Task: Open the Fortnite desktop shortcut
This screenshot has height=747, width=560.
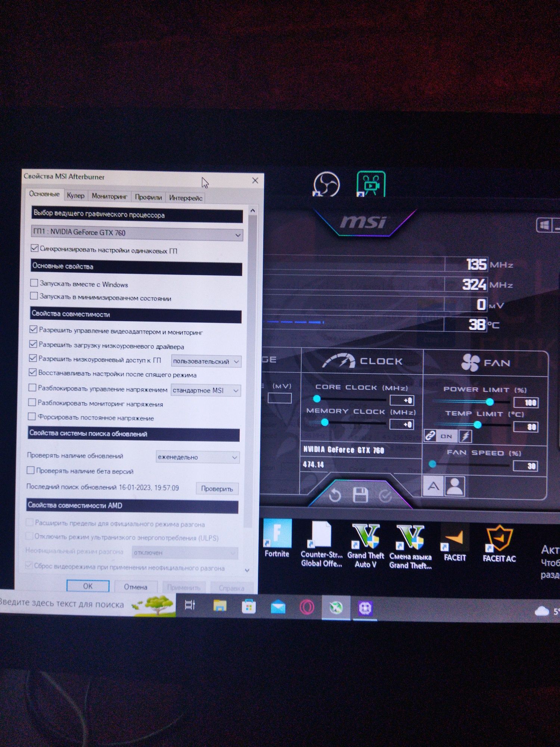Action: pyautogui.click(x=277, y=538)
